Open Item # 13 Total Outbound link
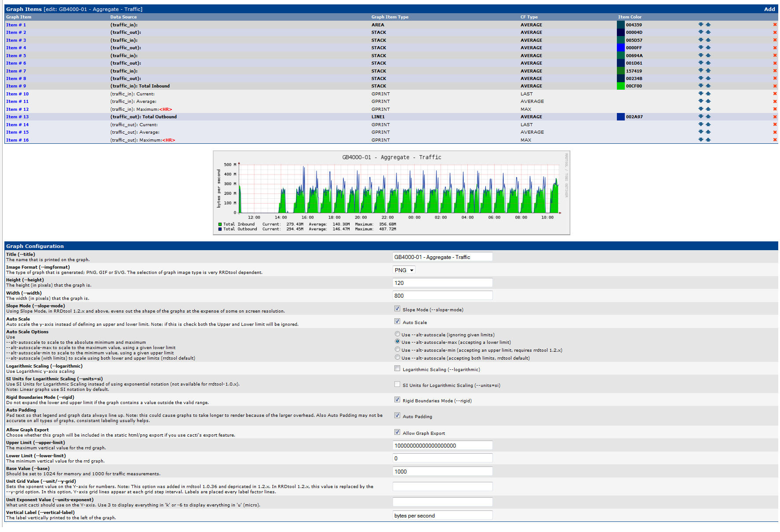This screenshot has height=532, width=780. click(17, 117)
